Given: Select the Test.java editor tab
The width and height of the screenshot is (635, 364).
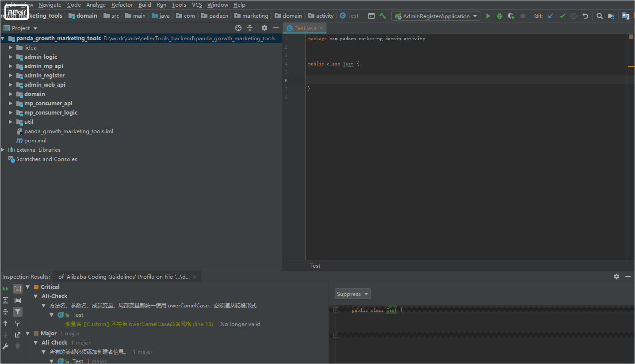Looking at the screenshot, I should point(305,28).
